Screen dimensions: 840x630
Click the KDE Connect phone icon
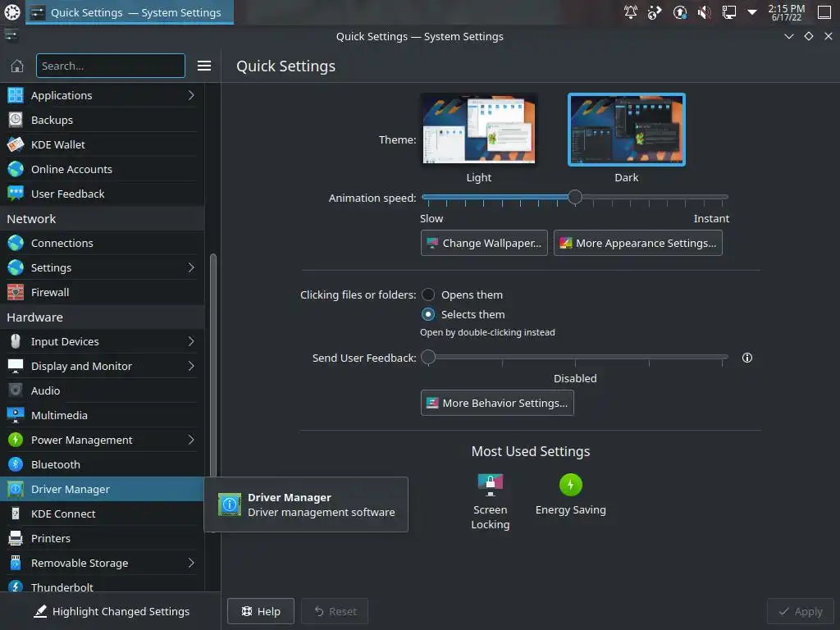point(16,514)
